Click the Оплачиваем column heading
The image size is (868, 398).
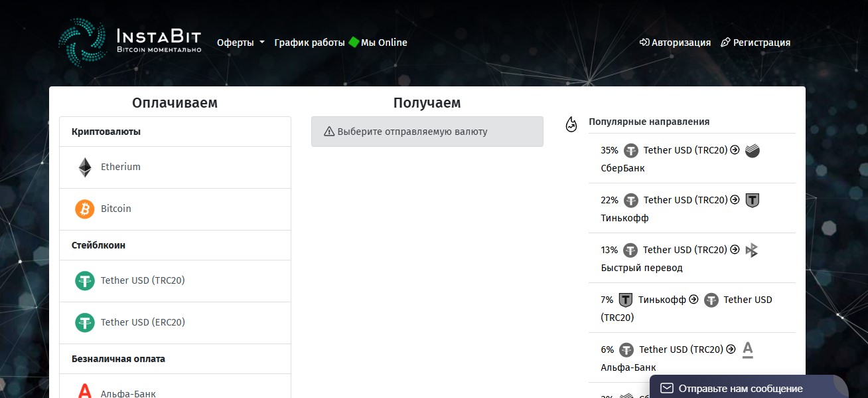(x=175, y=103)
